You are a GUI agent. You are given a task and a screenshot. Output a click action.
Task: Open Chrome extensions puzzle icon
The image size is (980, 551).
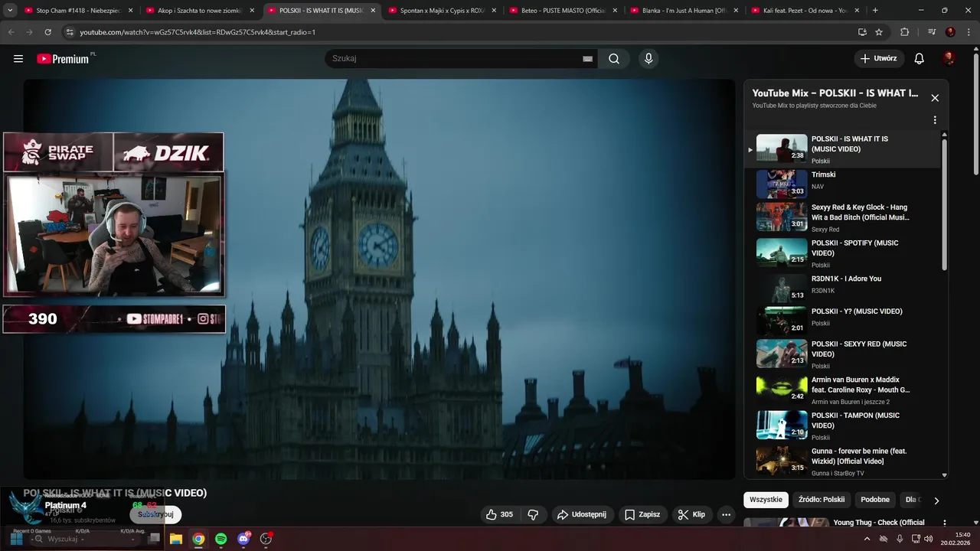[x=905, y=32]
